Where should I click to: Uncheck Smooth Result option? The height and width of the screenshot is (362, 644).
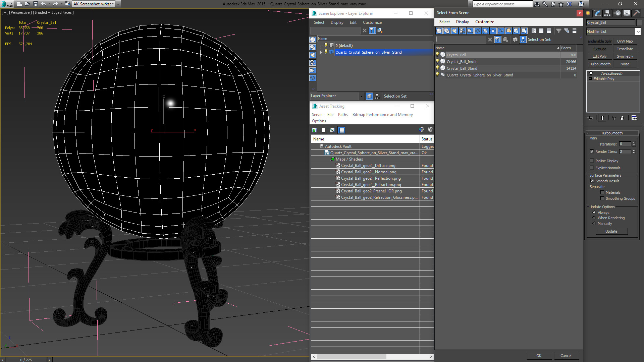(592, 181)
